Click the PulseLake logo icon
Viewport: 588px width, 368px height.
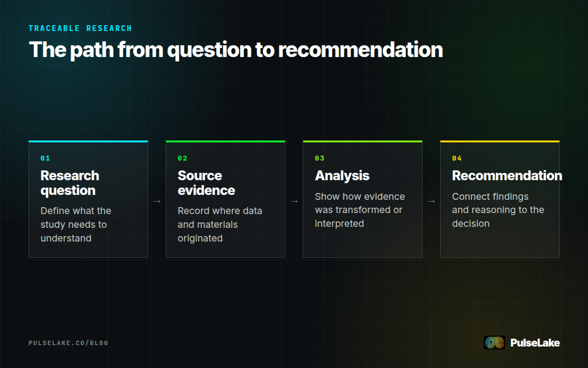click(494, 342)
